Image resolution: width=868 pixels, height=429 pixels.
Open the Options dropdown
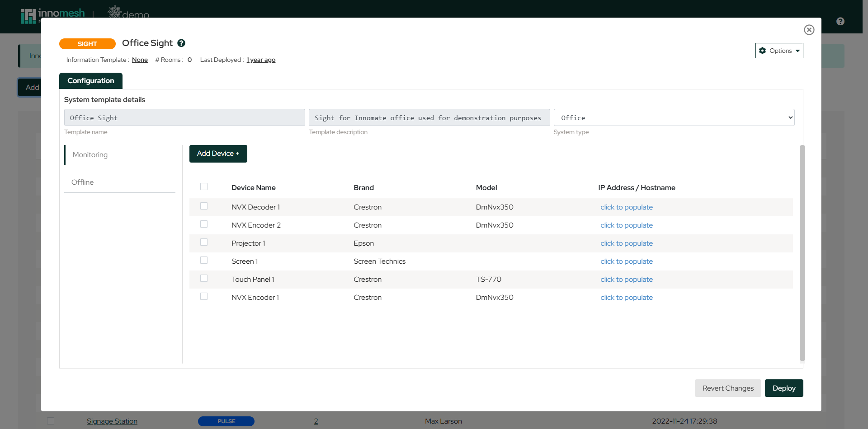pos(779,51)
